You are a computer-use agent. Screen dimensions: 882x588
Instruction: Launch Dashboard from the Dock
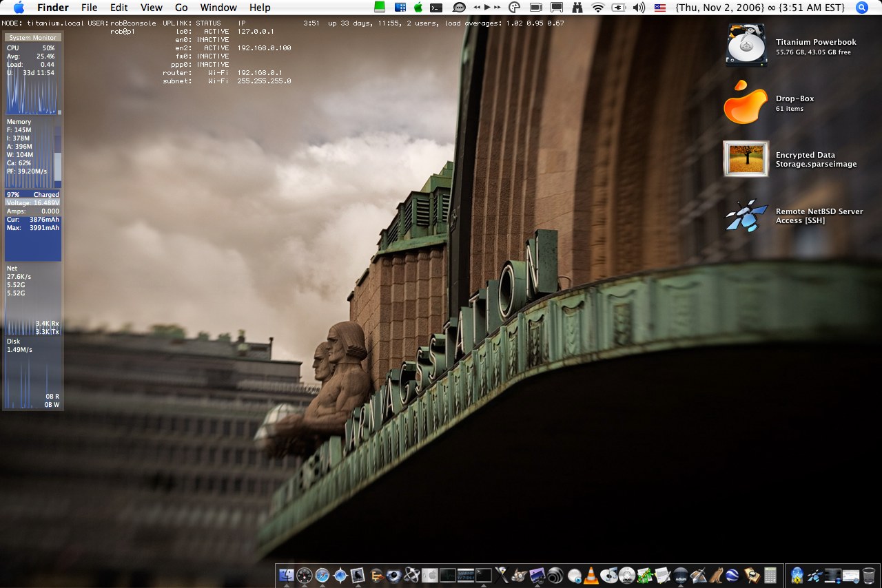coord(305,575)
